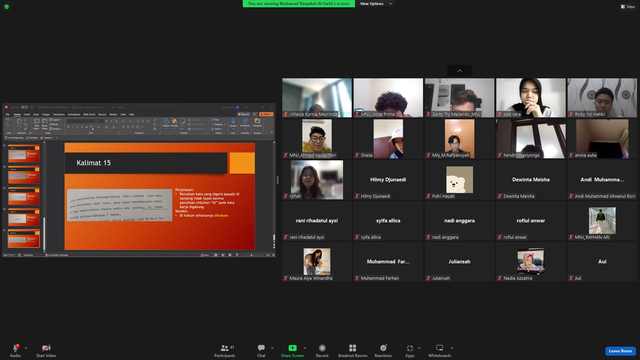Select Dewinta Meisha's video tile

531,180
